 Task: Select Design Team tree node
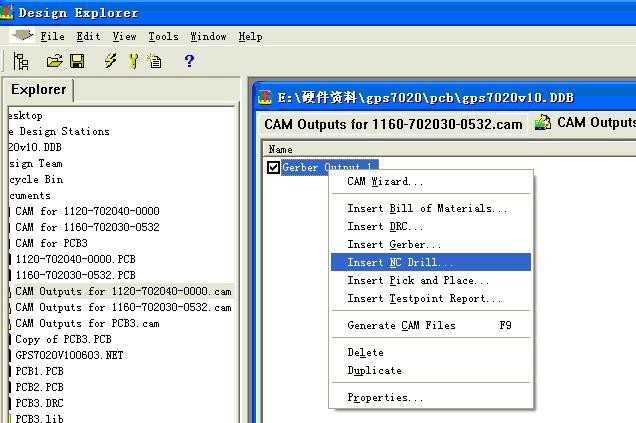[x=36, y=163]
